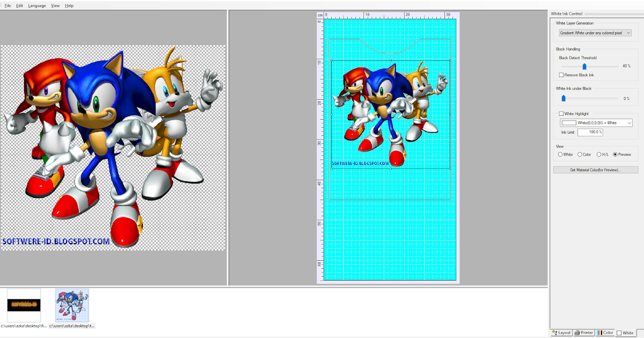This screenshot has height=338, width=644.
Task: Select the Sonic characters image thumbnail
Action: coord(72,305)
